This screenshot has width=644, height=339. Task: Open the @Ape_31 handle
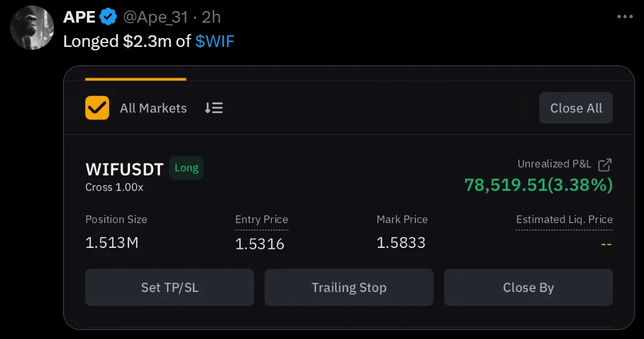[x=155, y=17]
